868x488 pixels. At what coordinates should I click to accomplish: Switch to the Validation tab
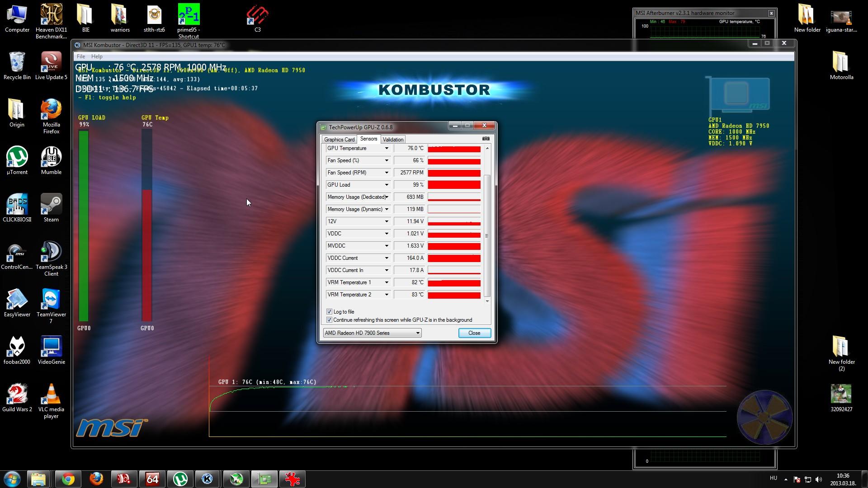[x=393, y=140]
